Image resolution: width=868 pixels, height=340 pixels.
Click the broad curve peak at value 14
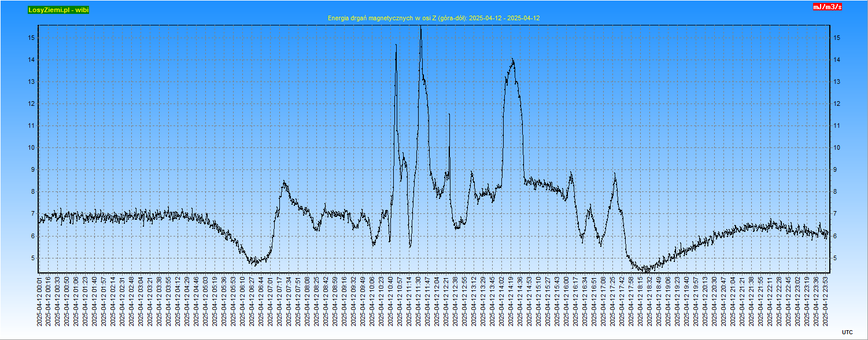[x=512, y=60]
